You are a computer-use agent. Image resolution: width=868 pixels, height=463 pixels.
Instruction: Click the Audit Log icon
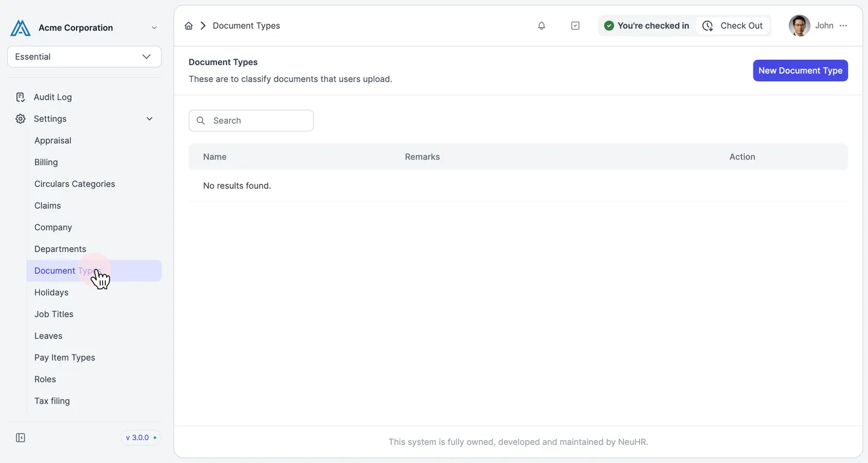20,97
